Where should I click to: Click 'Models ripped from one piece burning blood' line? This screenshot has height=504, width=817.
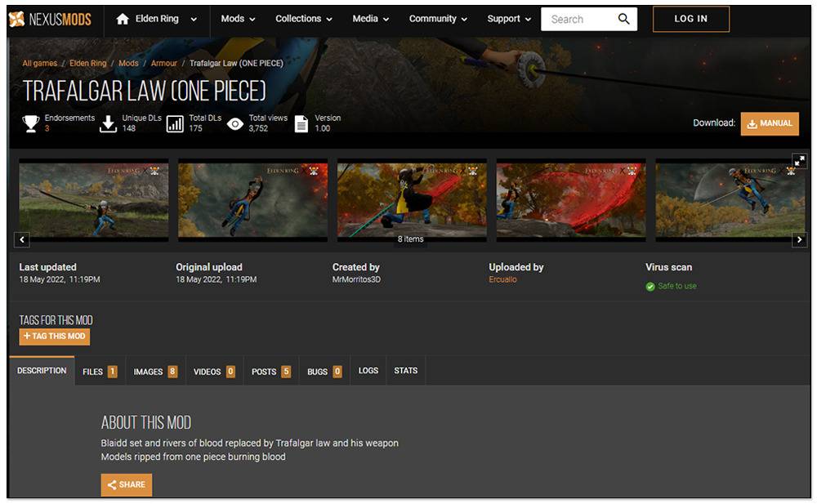194,457
